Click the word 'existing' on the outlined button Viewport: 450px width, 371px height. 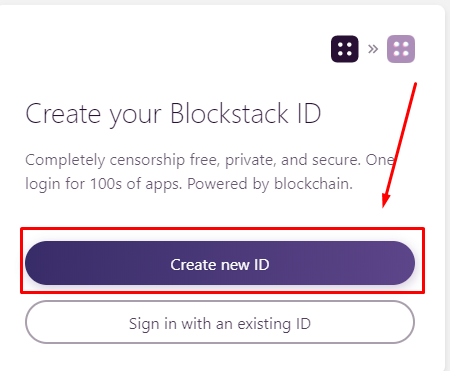264,324
